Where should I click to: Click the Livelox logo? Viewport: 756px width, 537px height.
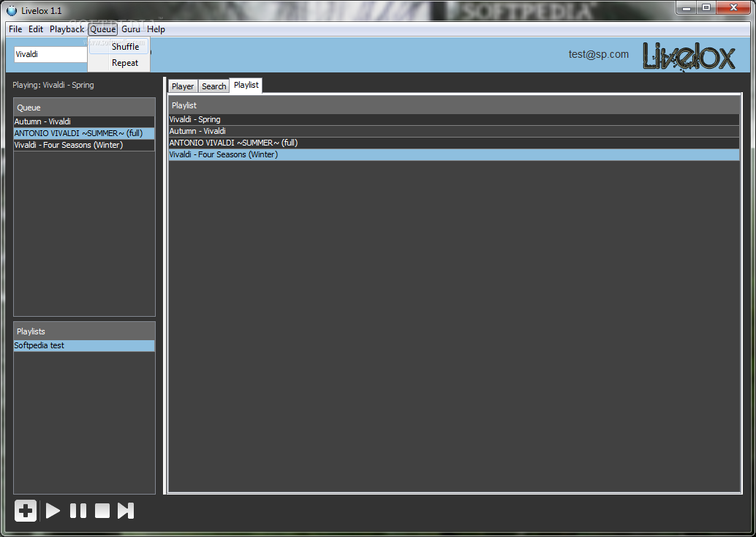point(689,56)
